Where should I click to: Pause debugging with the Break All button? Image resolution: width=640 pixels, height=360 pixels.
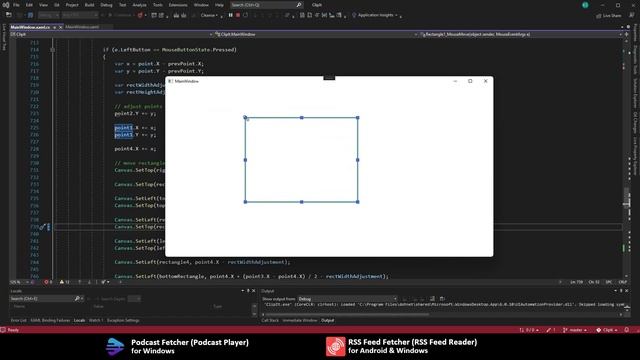[231, 15]
